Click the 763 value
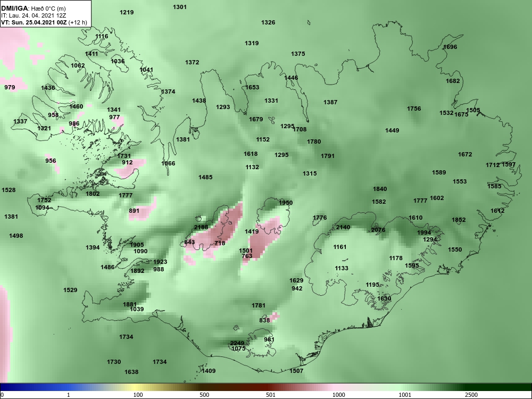The image size is (532, 399). point(247,255)
